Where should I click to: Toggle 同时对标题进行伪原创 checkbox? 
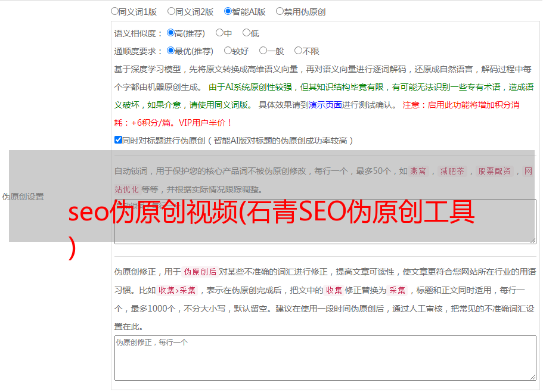tap(118, 140)
